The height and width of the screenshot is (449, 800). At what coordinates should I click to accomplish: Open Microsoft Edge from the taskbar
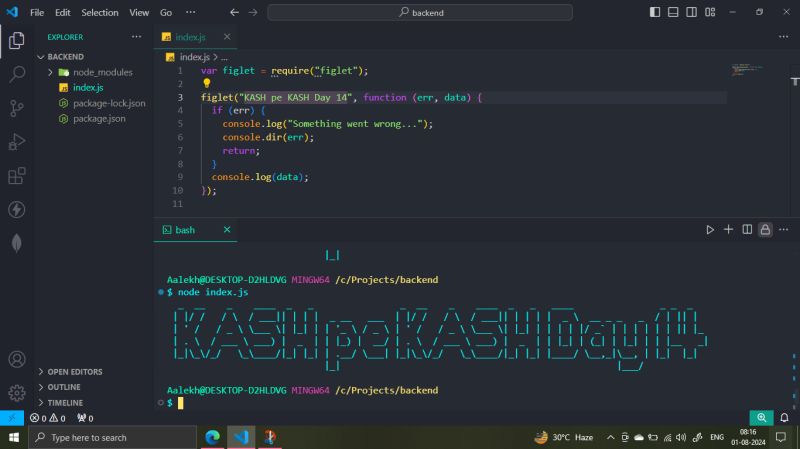212,437
